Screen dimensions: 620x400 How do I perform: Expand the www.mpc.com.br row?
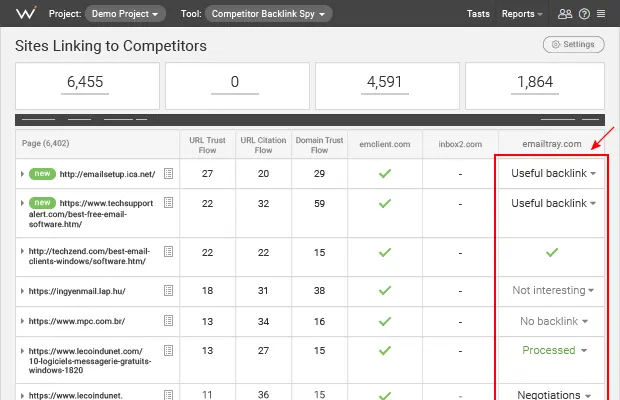pos(23,321)
